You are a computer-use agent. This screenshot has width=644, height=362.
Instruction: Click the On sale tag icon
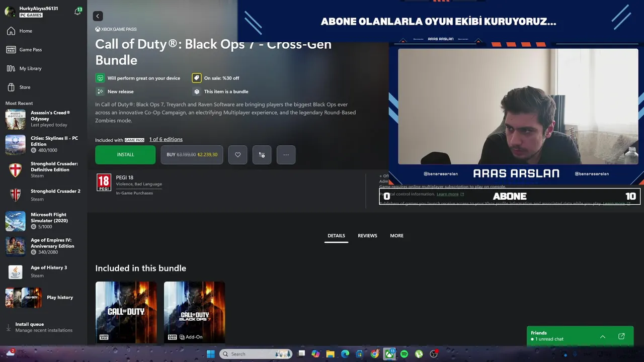tap(196, 78)
